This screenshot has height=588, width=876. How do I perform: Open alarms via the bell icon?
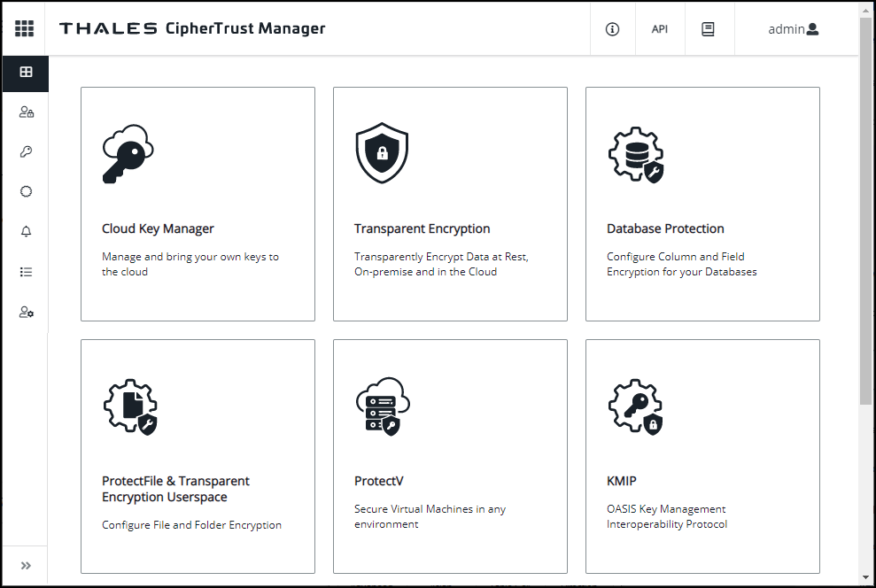26,231
